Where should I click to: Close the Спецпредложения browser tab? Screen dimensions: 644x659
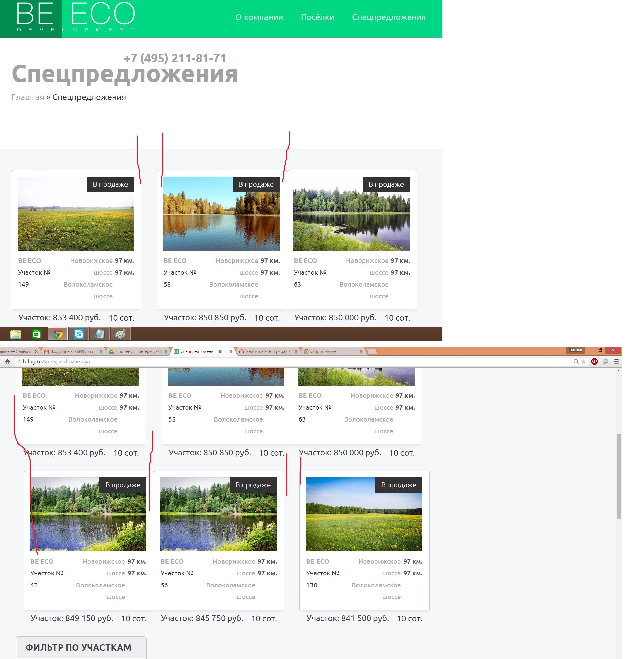point(231,351)
